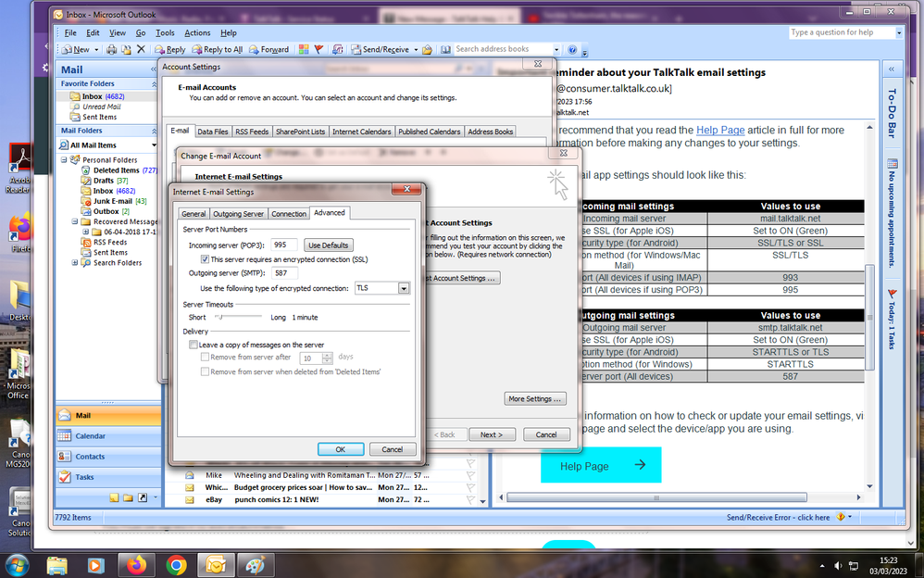
Task: Expand the Search Folders node
Action: click(75, 262)
